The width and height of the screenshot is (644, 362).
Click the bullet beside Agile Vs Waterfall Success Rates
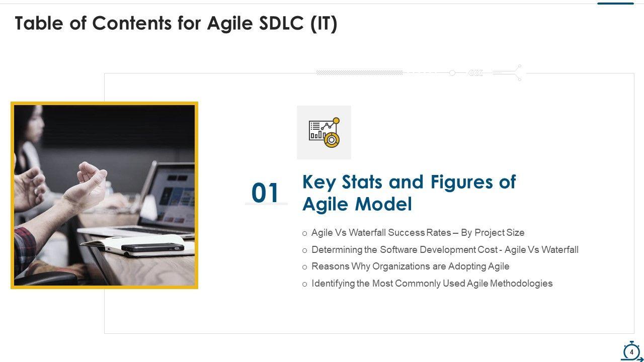tap(304, 233)
